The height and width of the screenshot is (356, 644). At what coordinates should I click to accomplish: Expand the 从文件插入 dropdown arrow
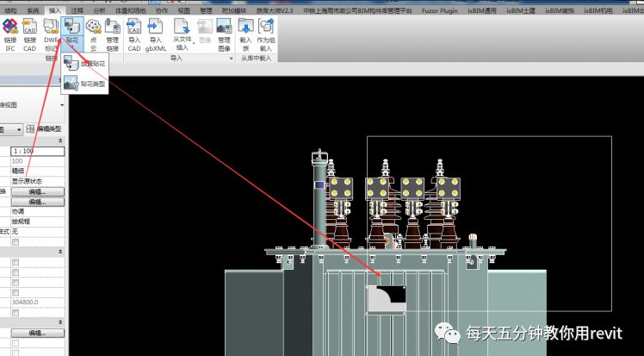[x=194, y=43]
